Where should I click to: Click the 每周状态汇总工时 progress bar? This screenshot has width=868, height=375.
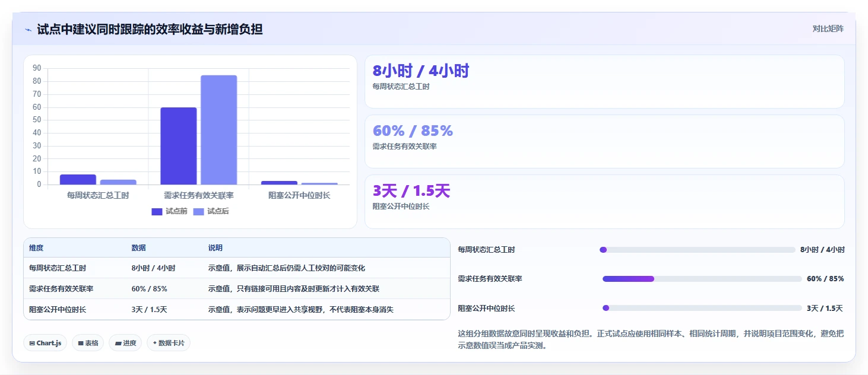[698, 250]
